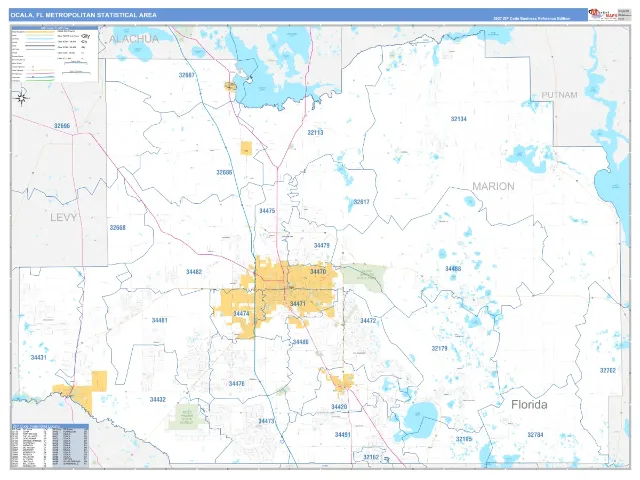The width and height of the screenshot is (640, 480).
Task: Click the compass rose icon
Action: (21, 98)
